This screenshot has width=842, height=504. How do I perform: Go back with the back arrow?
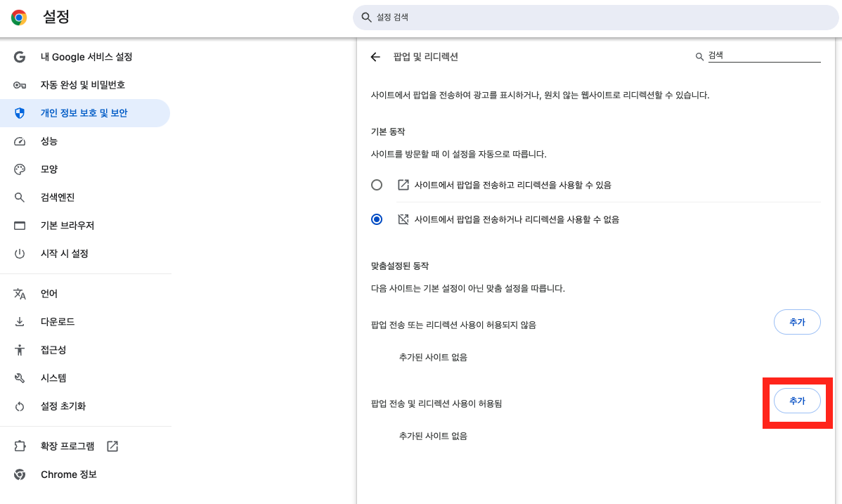click(x=375, y=57)
